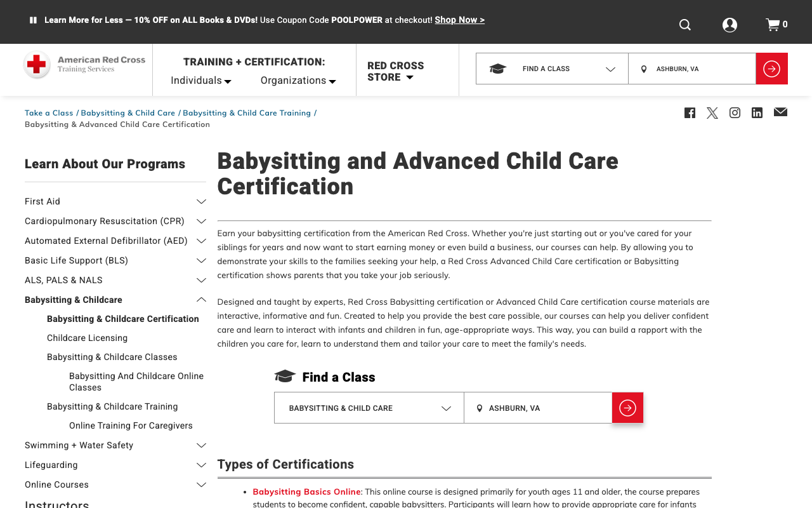Expand Lifeguarding sidebar section
The image size is (812, 508).
(x=201, y=465)
